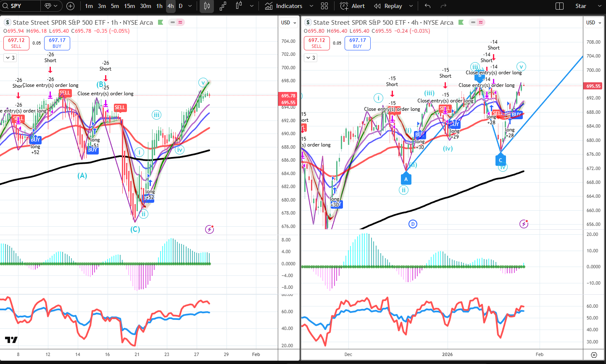Click the step-line chart style icon
The width and height of the screenshot is (606, 364).
click(x=223, y=6)
